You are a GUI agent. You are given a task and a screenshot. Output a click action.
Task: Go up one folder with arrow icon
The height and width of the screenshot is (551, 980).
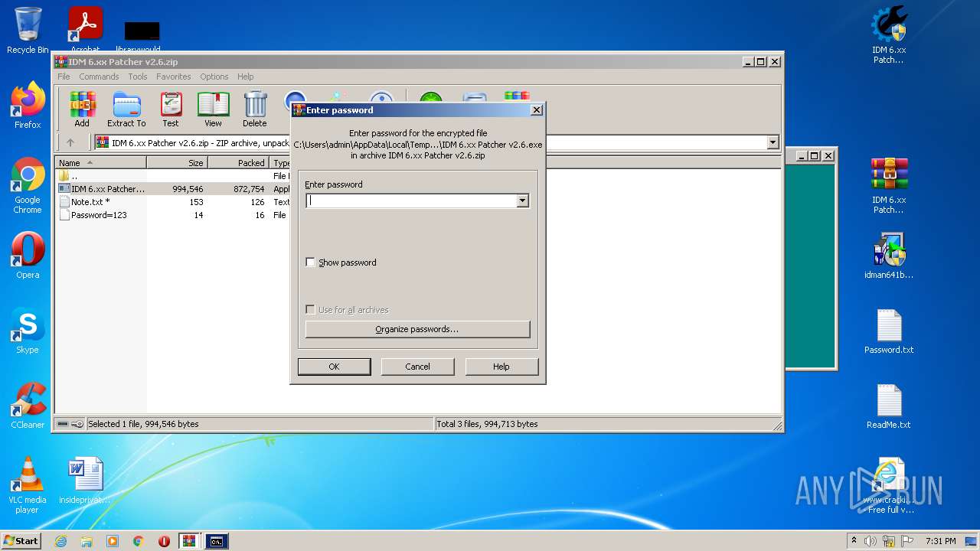pos(70,142)
